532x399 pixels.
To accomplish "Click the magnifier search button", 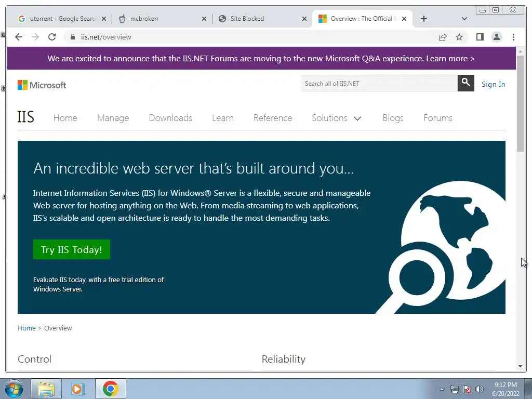I will pos(466,83).
